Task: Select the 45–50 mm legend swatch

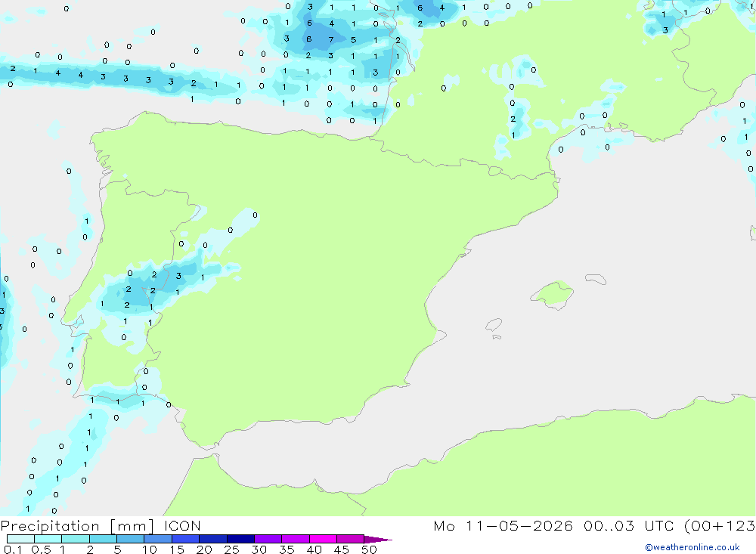Action: (x=351, y=539)
